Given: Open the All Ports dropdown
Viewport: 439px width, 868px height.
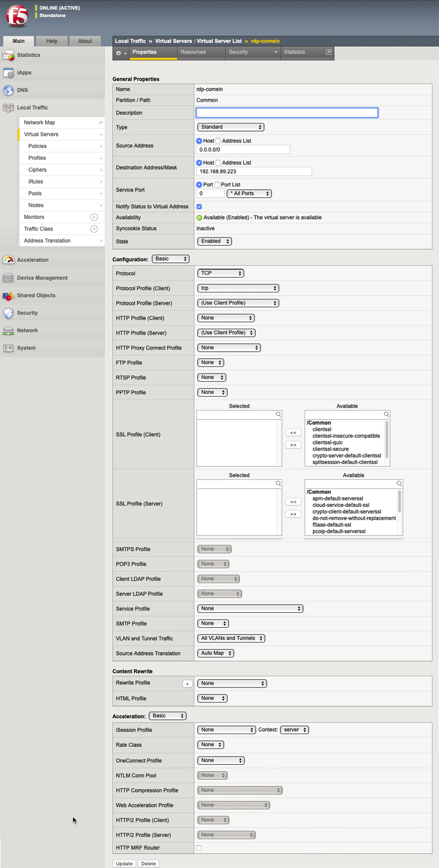Looking at the screenshot, I should pos(249,194).
